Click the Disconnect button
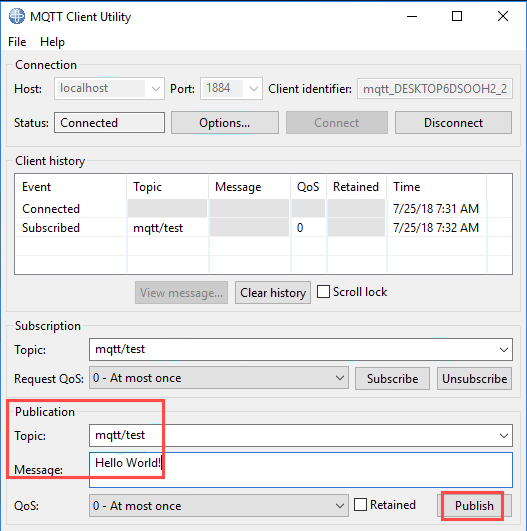 pyautogui.click(x=453, y=123)
